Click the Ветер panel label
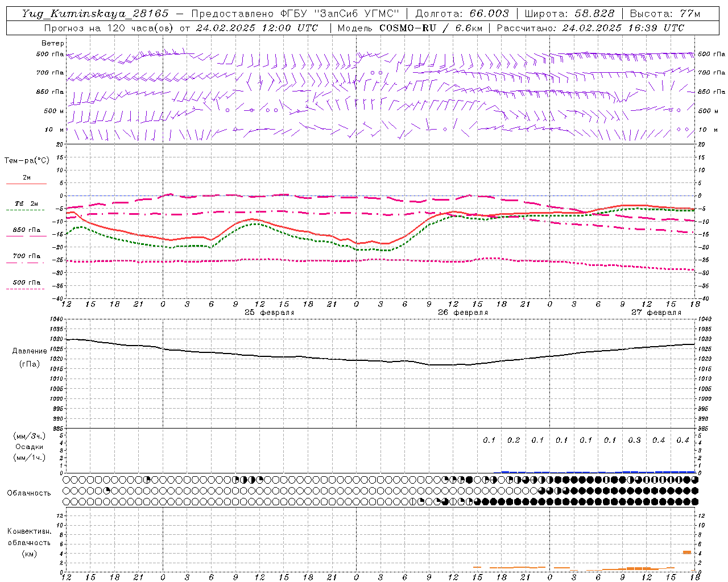This screenshot has width=728, height=582. point(53,43)
